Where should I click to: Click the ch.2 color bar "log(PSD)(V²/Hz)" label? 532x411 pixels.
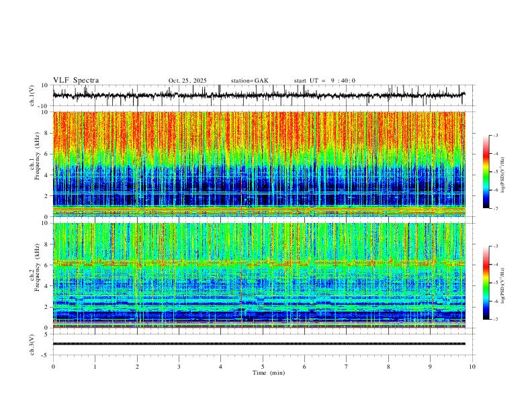[503, 285]
